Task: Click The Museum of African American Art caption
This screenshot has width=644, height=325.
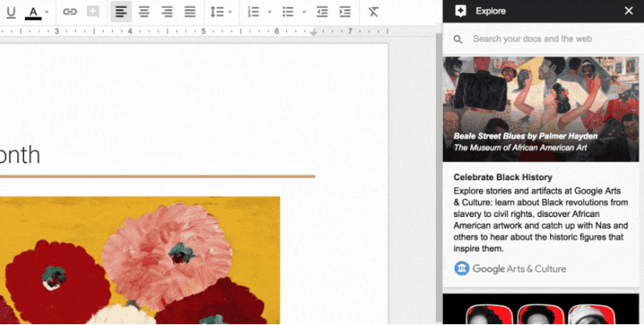Action: 520,147
